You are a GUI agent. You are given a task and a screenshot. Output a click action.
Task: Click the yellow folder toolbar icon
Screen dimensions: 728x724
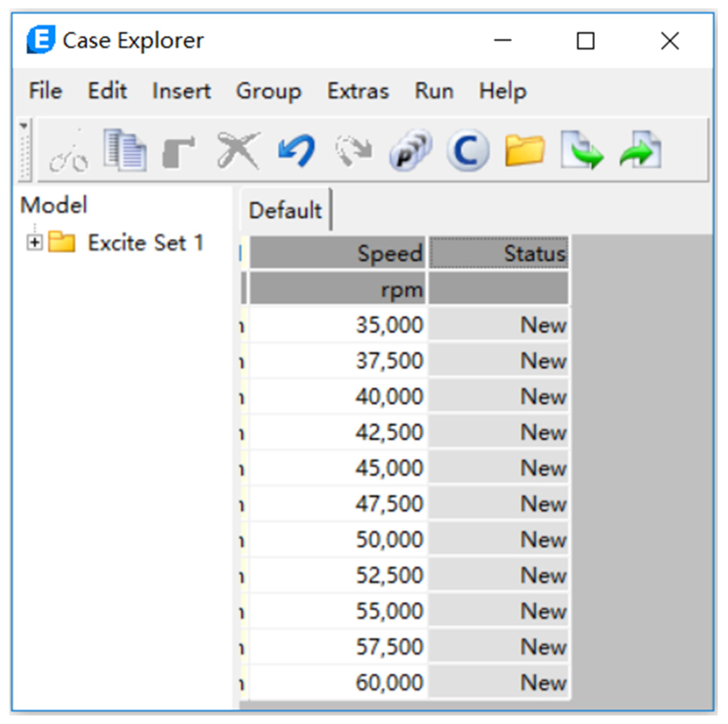[525, 150]
